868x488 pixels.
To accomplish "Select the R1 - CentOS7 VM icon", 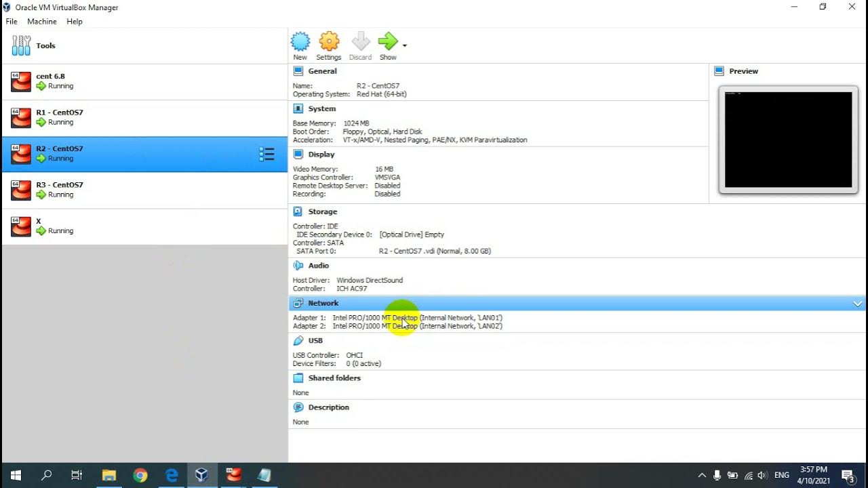I will [21, 117].
